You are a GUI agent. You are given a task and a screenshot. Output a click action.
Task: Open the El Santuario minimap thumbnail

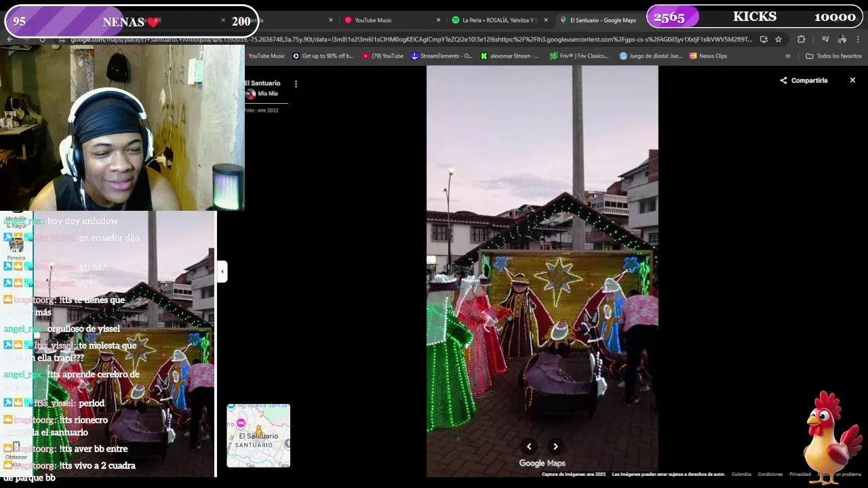[258, 436]
